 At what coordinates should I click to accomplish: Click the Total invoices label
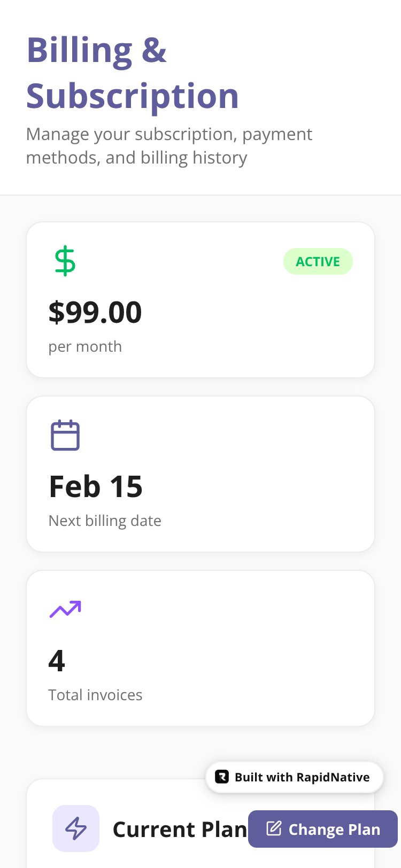[95, 695]
